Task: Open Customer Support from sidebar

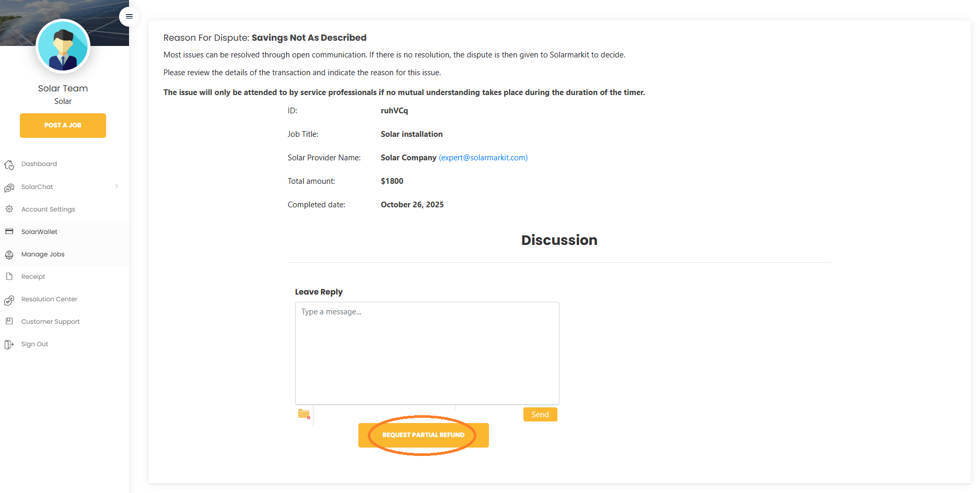Action: click(50, 322)
